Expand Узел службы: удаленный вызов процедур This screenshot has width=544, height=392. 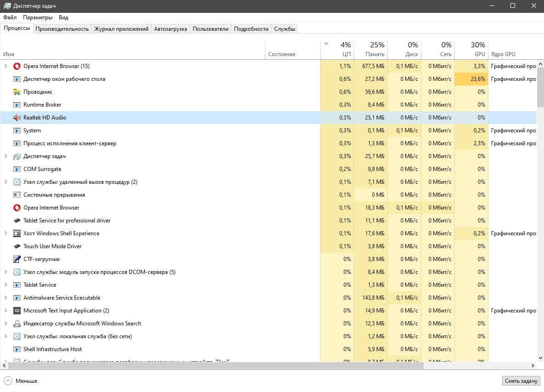tap(6, 182)
